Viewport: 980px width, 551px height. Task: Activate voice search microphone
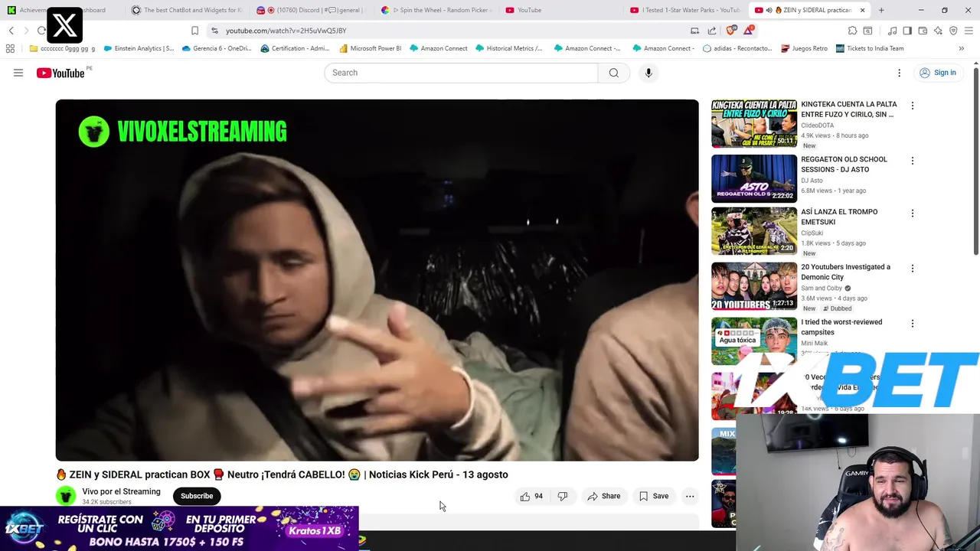tap(648, 73)
